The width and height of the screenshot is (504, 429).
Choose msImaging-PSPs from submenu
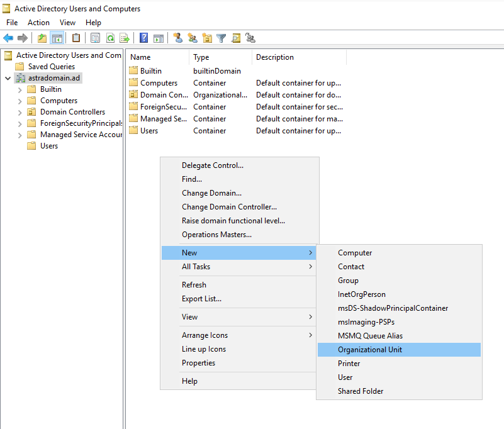coord(399,322)
